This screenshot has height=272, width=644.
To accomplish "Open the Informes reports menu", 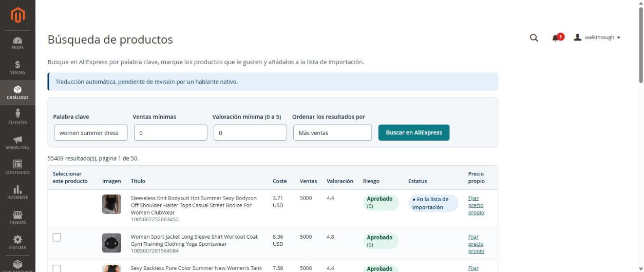I will pyautogui.click(x=17, y=192).
